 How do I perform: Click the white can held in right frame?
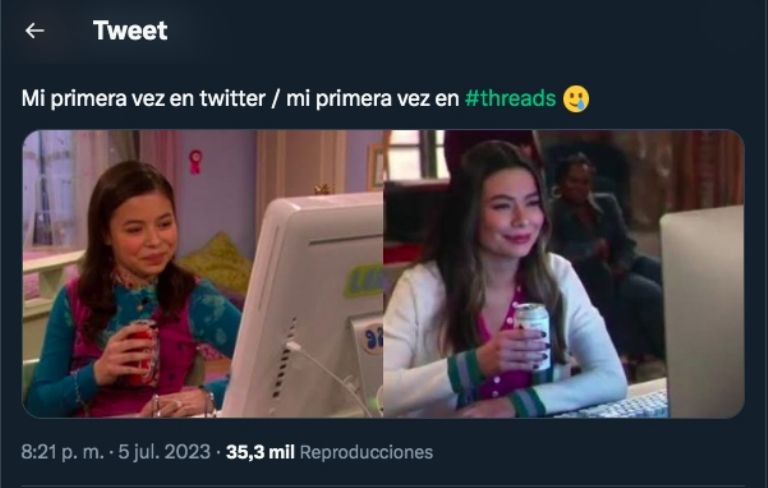pos(532,336)
